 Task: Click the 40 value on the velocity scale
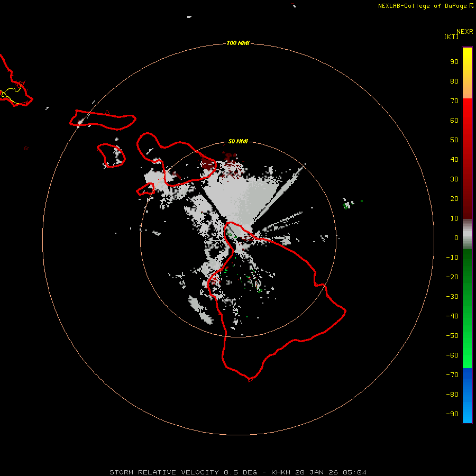coord(454,160)
